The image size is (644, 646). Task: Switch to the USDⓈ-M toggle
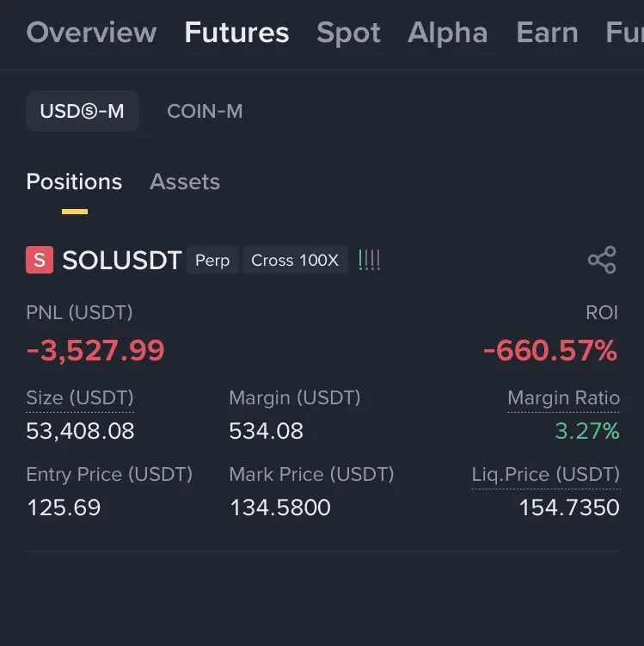82,112
